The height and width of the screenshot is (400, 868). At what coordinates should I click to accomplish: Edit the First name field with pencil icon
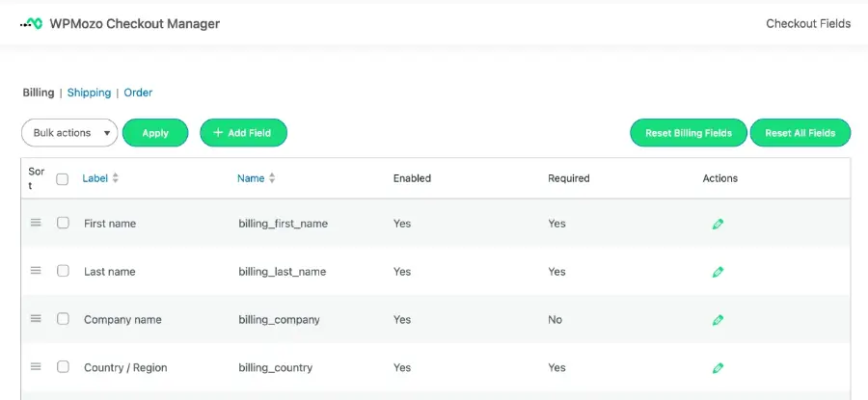point(718,224)
